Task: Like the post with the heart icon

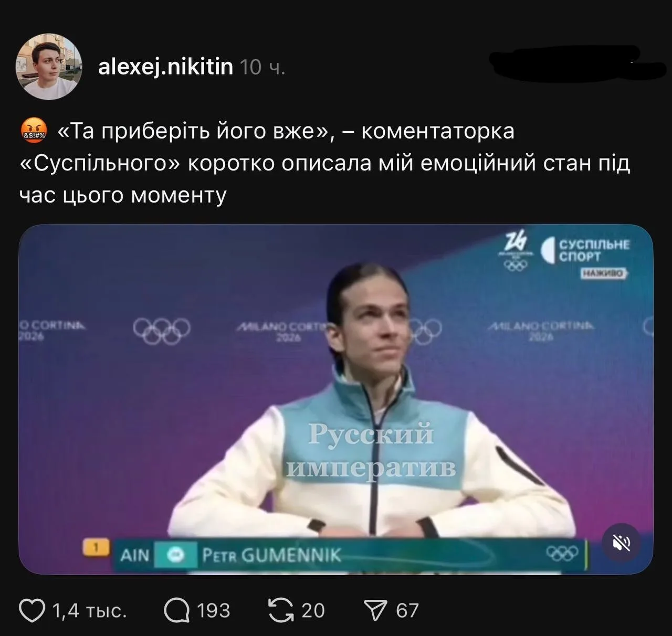Action: point(33,611)
